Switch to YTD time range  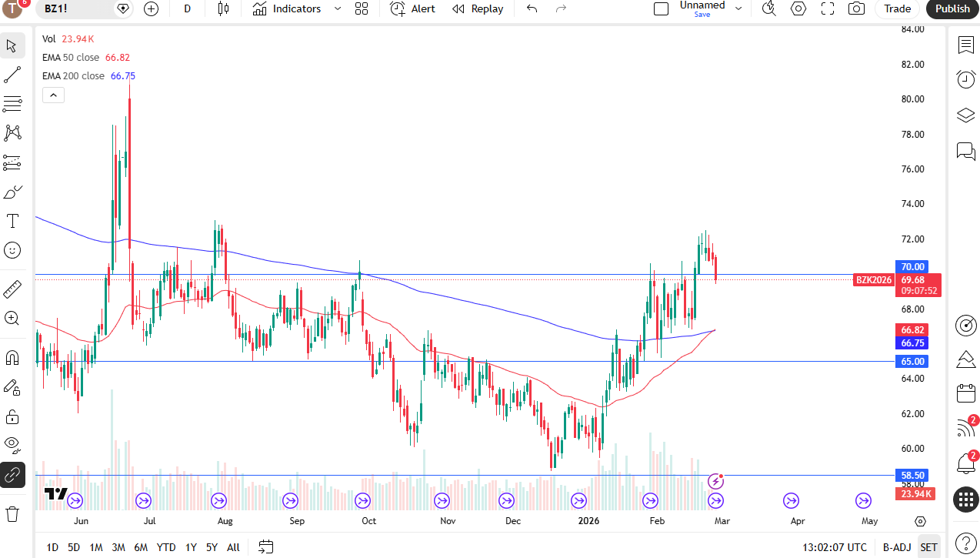point(166,547)
